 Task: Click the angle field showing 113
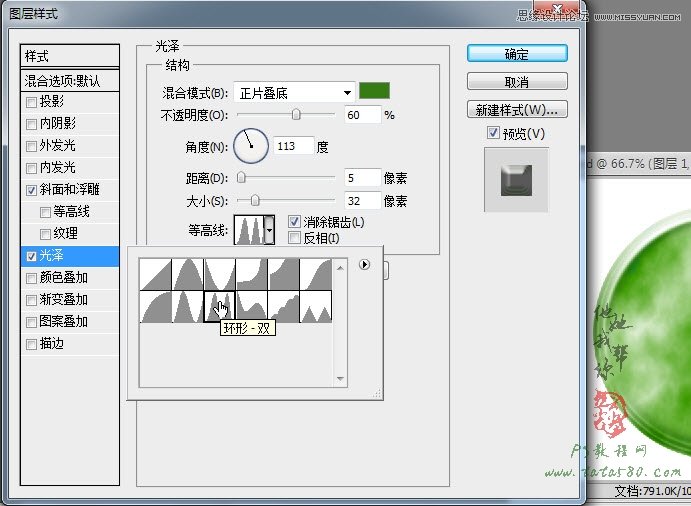(x=294, y=146)
